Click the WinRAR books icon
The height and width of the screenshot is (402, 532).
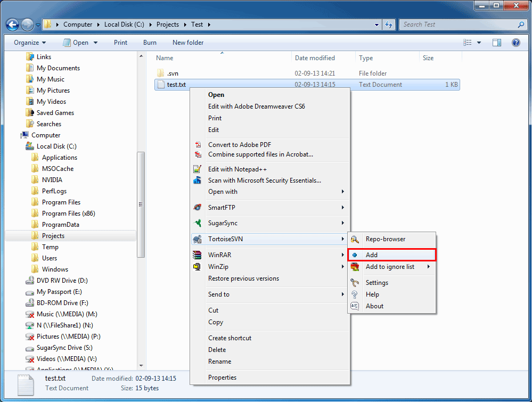click(x=197, y=255)
